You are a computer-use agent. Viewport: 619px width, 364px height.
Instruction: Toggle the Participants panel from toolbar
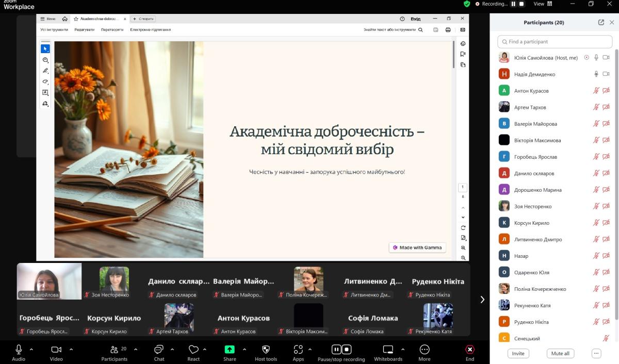[x=115, y=353]
